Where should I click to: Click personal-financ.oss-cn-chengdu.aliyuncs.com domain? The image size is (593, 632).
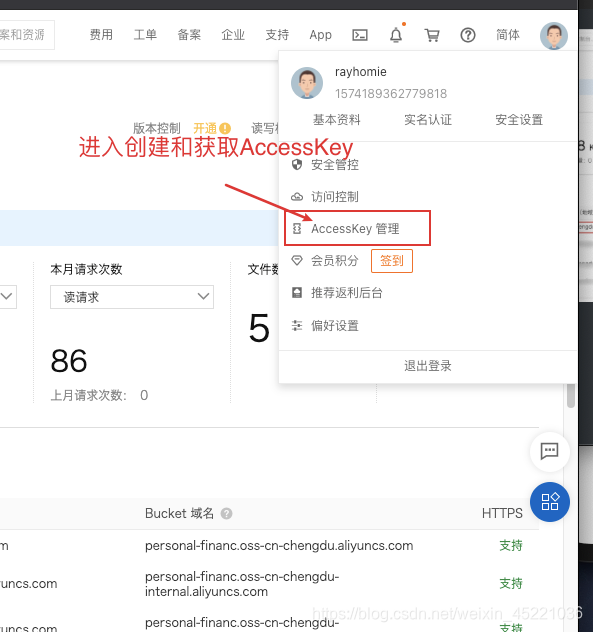279,545
